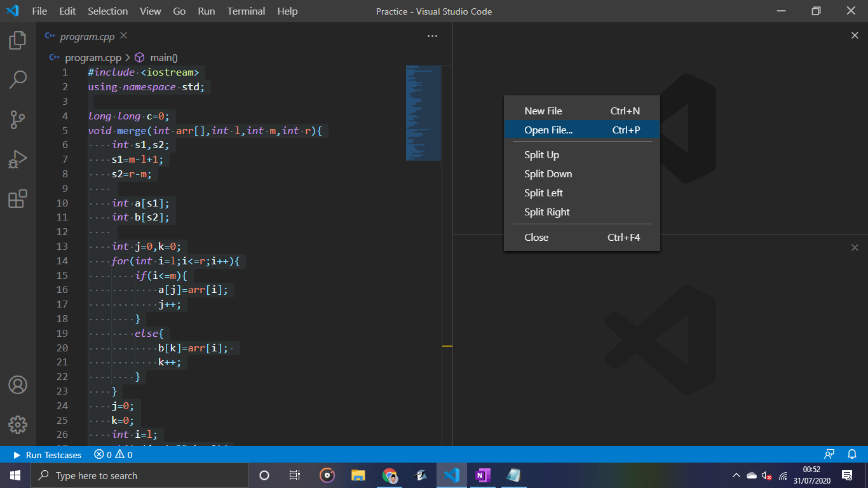Open the Search view in activity bar
This screenshot has width=868, height=488.
point(18,79)
